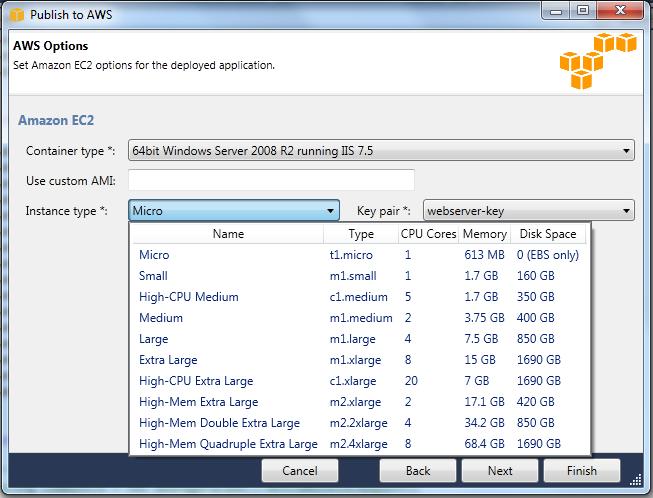This screenshot has height=498, width=653.
Task: Click the 5 CPU cores value
Action: 408,297
